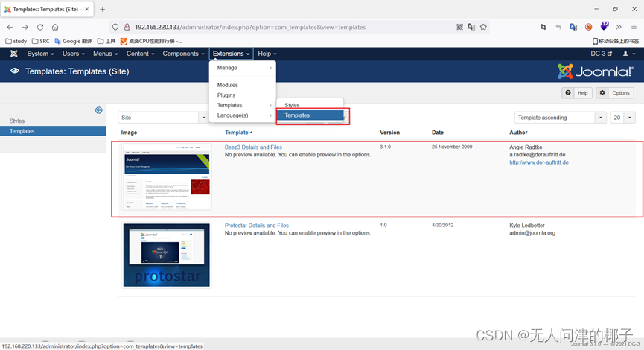Open the browser hamburger menu
Image resolution: width=644 pixels, height=350 pixels.
(x=634, y=27)
